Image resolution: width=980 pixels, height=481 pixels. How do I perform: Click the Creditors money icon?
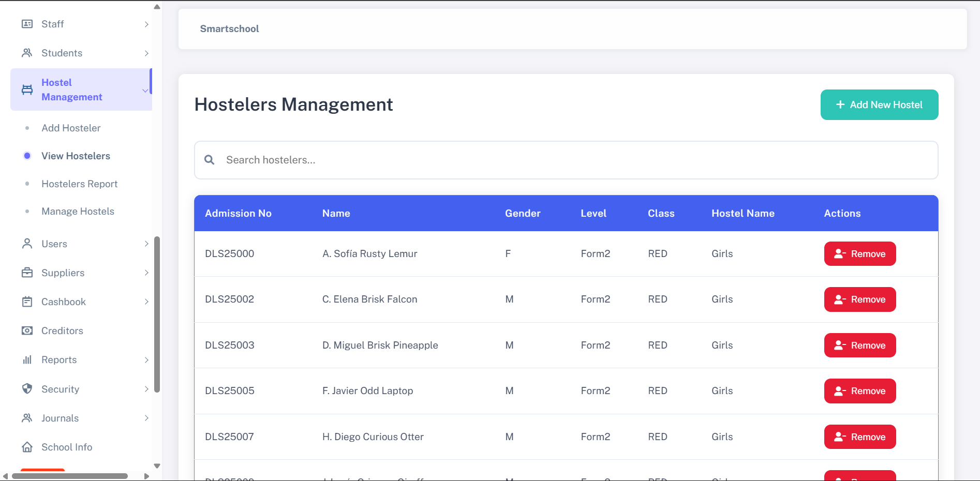tap(27, 330)
